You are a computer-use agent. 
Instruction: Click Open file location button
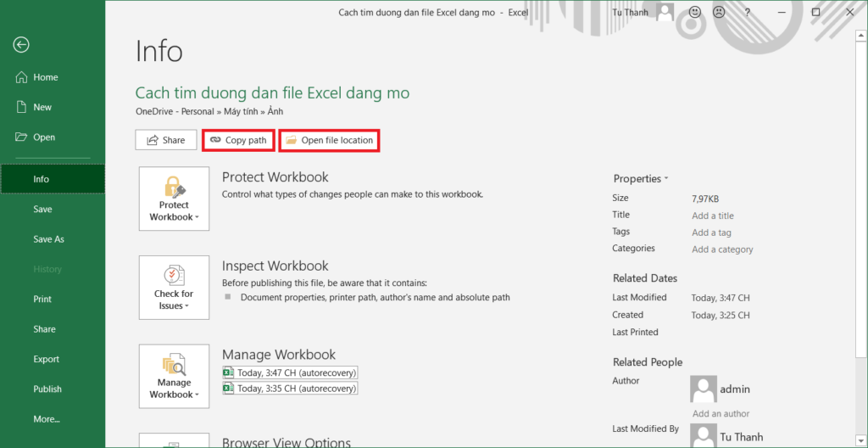click(x=330, y=140)
